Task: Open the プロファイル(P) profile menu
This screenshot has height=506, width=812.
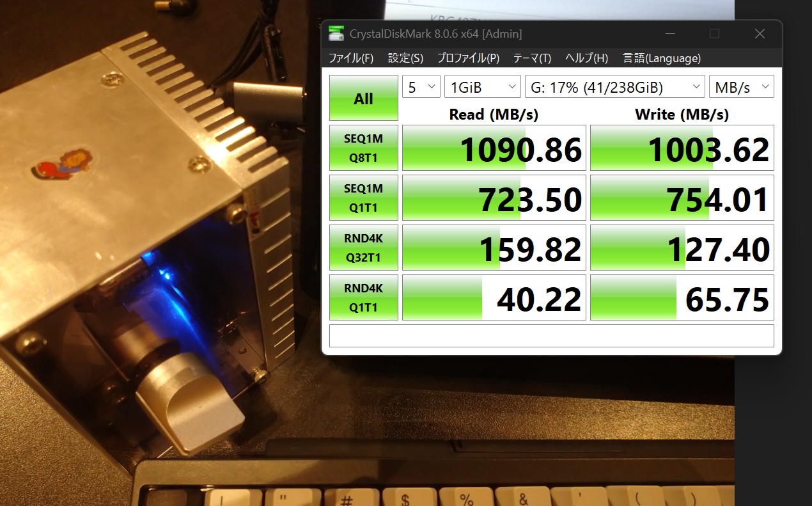Action: (x=468, y=58)
